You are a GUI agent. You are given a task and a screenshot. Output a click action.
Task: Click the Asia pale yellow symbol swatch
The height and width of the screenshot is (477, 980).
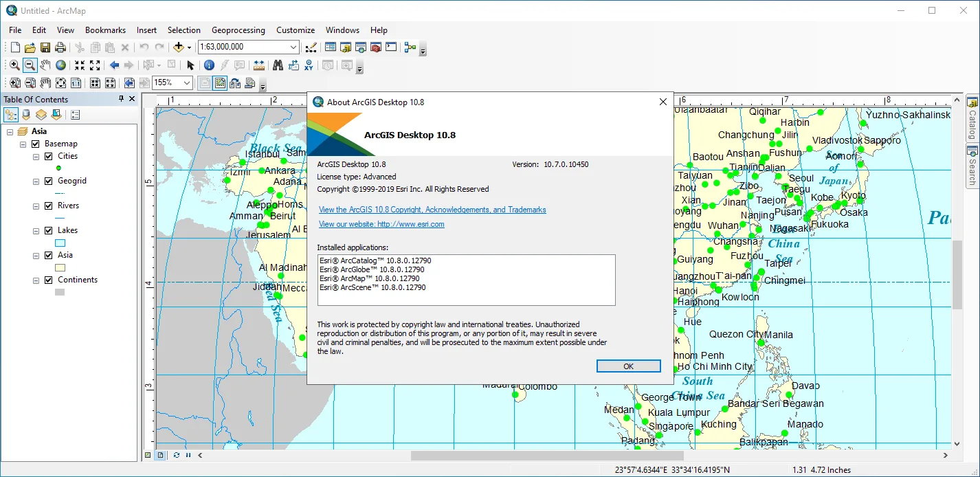click(60, 267)
